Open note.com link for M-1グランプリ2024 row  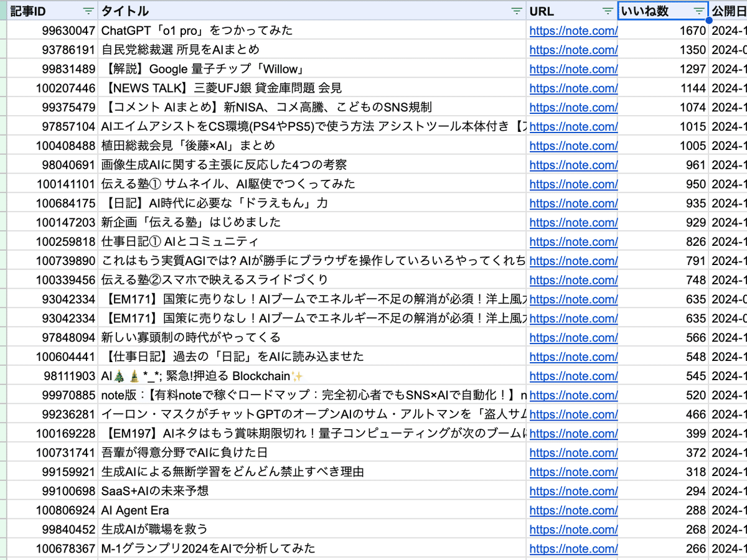pyautogui.click(x=573, y=549)
